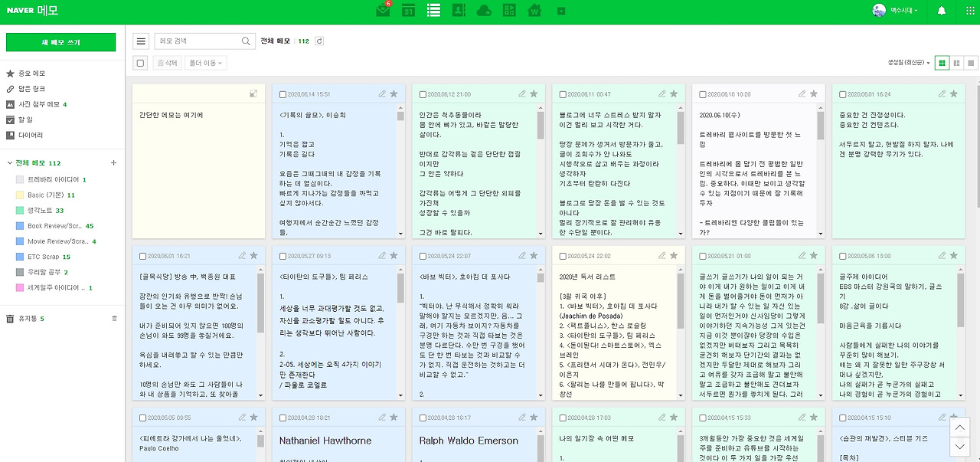Edit the 2020.06.10 10:20 memo

click(x=802, y=93)
